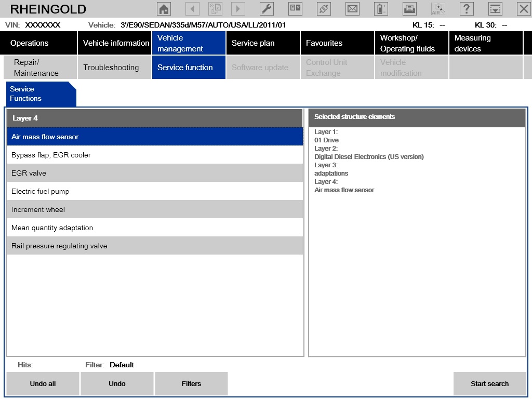Open the envelope message icon
The height and width of the screenshot is (399, 532).
[x=352, y=9]
